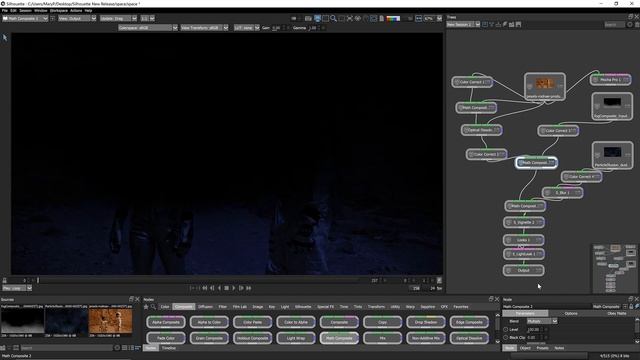Click the zoom percentage field in viewer toolbar
This screenshot has width=640, height=360.
[x=428, y=18]
